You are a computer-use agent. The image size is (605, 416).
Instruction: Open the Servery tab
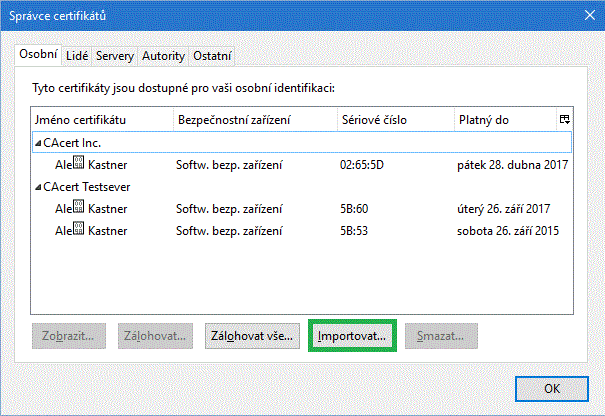tap(115, 55)
